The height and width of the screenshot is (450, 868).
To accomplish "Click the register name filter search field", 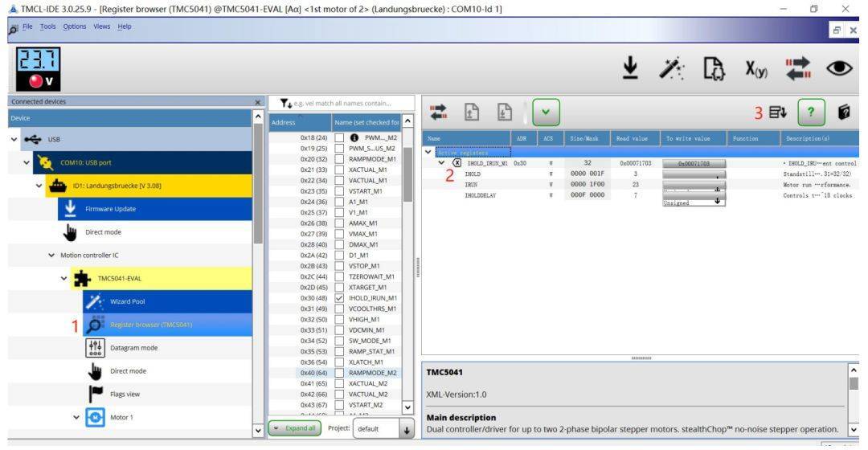I will point(347,103).
